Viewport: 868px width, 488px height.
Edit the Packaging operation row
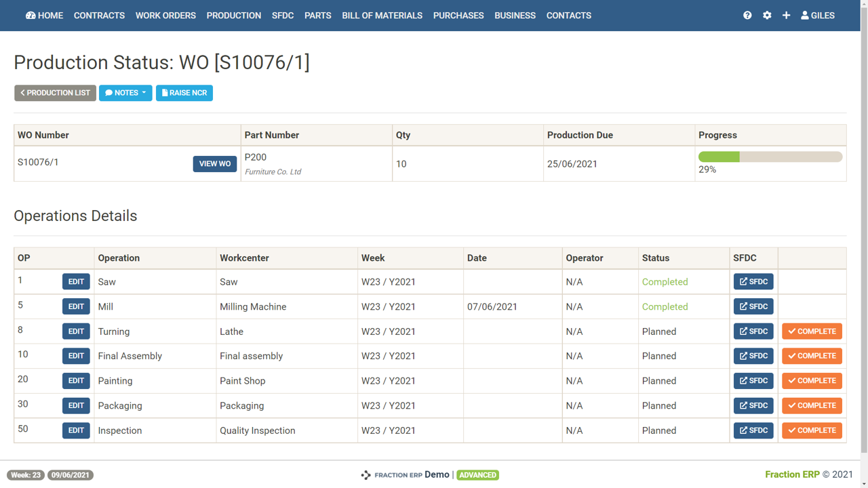click(x=76, y=405)
